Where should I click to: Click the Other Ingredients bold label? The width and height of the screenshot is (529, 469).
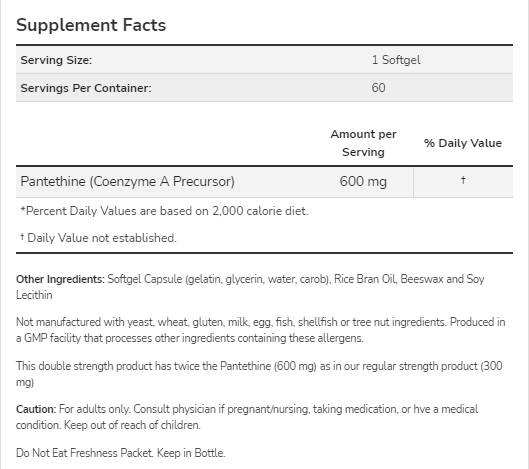click(x=60, y=279)
